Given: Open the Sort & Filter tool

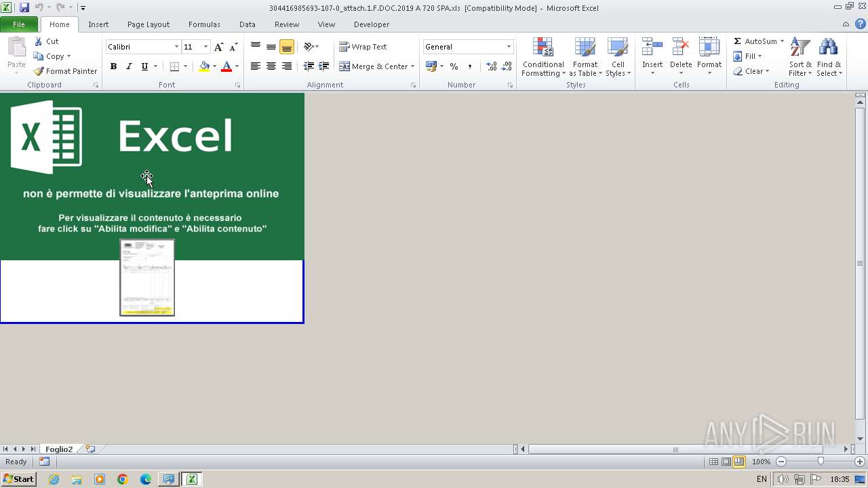Looking at the screenshot, I should point(800,57).
